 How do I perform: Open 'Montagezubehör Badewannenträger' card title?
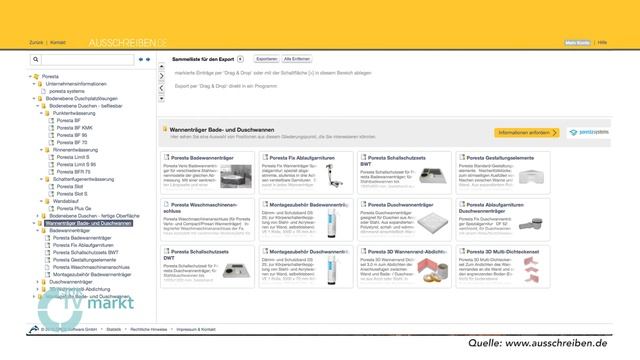(x=309, y=204)
